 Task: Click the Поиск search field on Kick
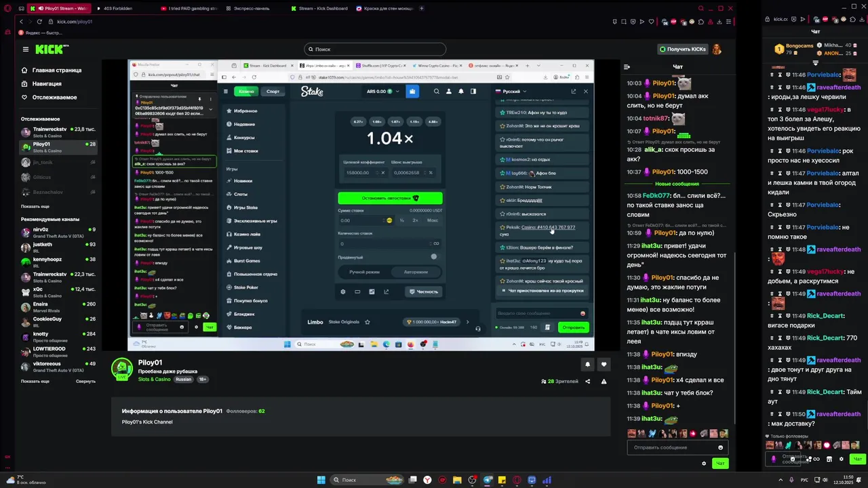(x=375, y=49)
